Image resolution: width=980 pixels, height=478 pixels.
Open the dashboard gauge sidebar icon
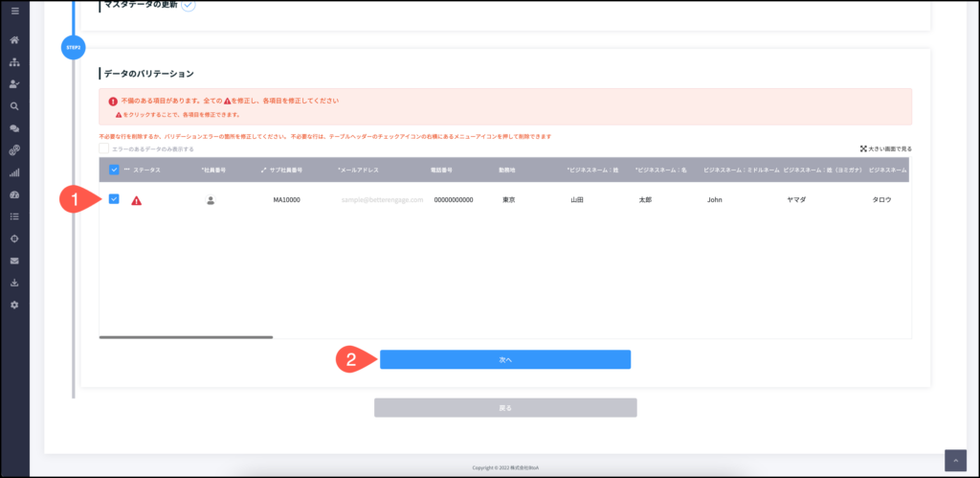click(15, 194)
